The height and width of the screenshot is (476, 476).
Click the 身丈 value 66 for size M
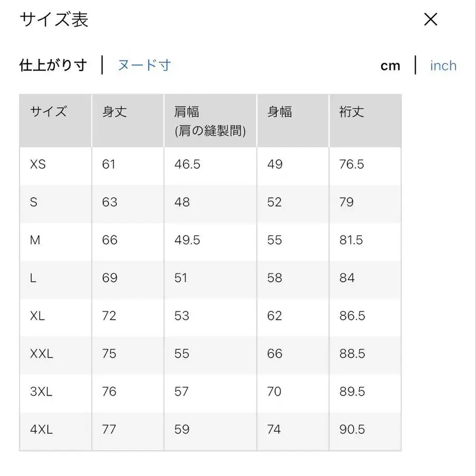click(x=109, y=241)
